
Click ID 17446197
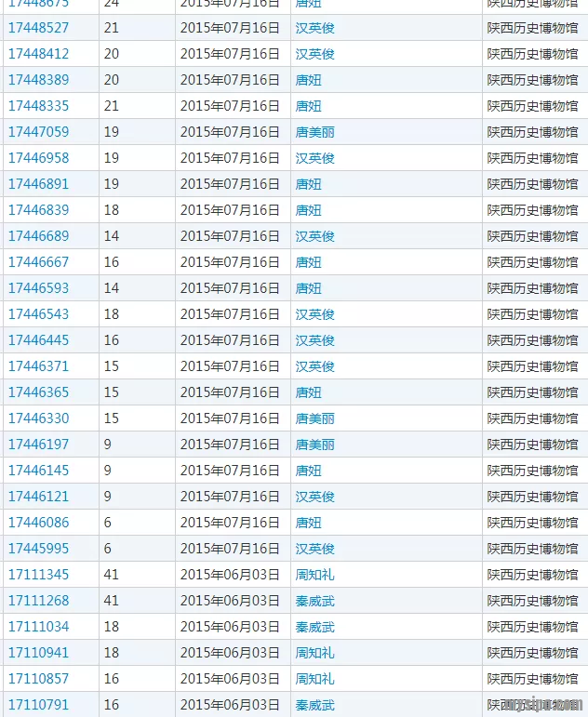[x=38, y=445]
